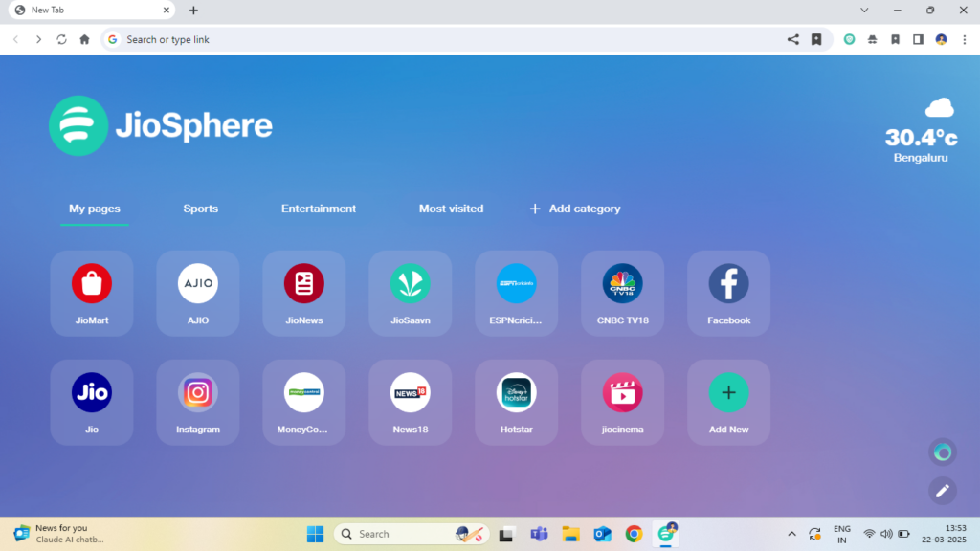Select the New Tab browser tab
This screenshot has height=551, width=980.
pyautogui.click(x=91, y=10)
